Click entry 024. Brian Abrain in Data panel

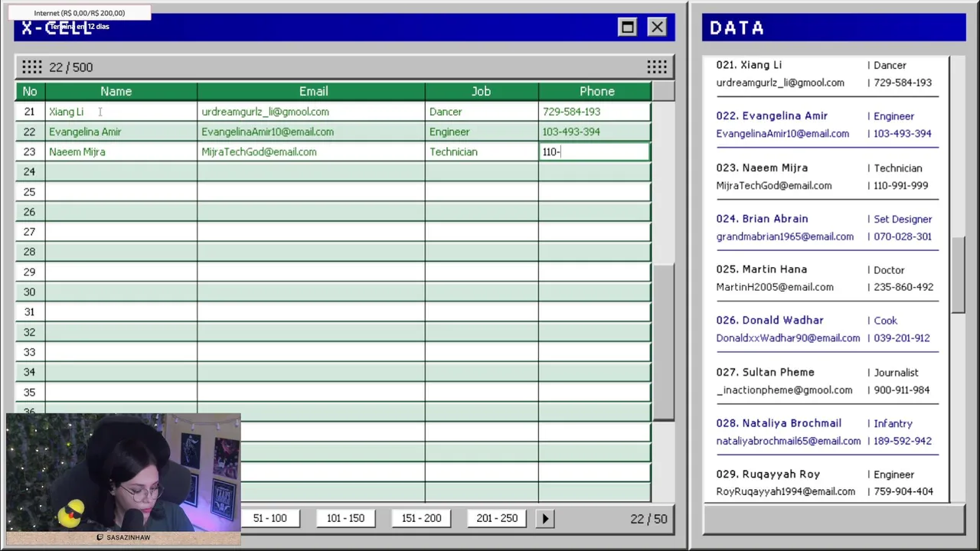[762, 219]
